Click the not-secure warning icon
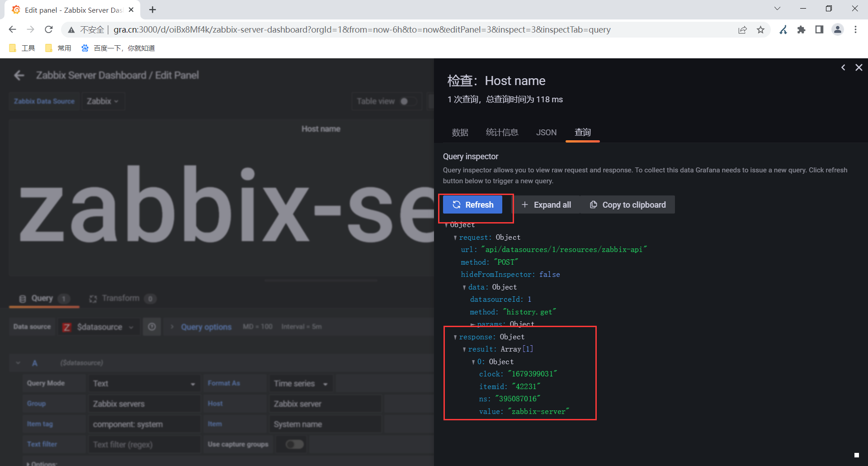Screen dimensions: 868x466 71,30
